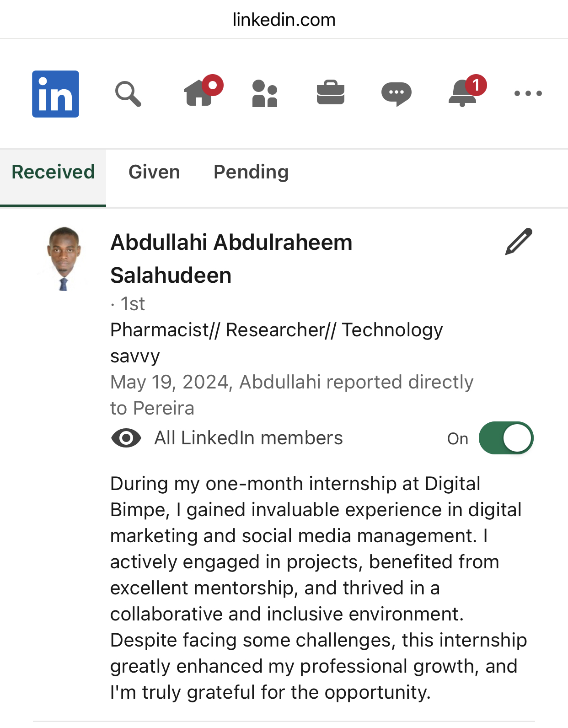Tap the linkedin.com address bar
This screenshot has width=568, height=728.
[284, 20]
